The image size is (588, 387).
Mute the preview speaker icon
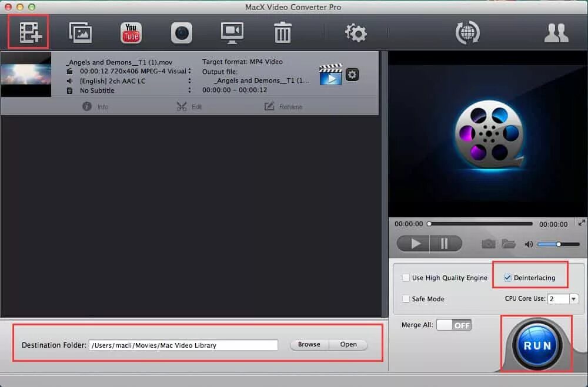tap(529, 244)
